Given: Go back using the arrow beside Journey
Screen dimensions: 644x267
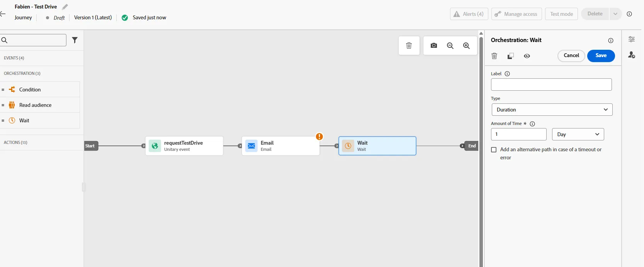Looking at the screenshot, I should (3, 14).
